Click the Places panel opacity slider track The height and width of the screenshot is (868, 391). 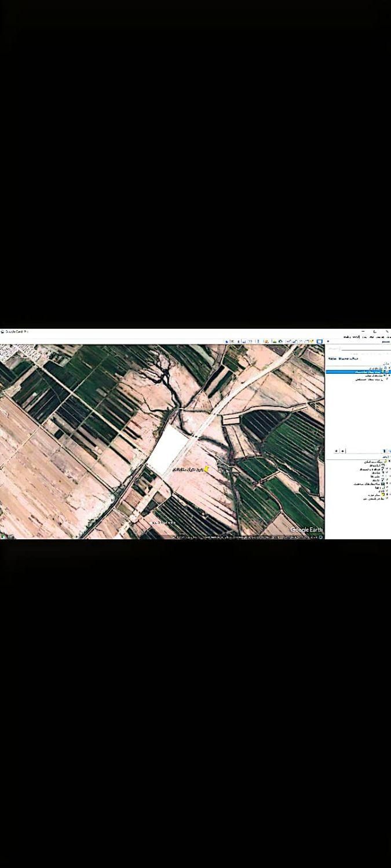point(365,451)
